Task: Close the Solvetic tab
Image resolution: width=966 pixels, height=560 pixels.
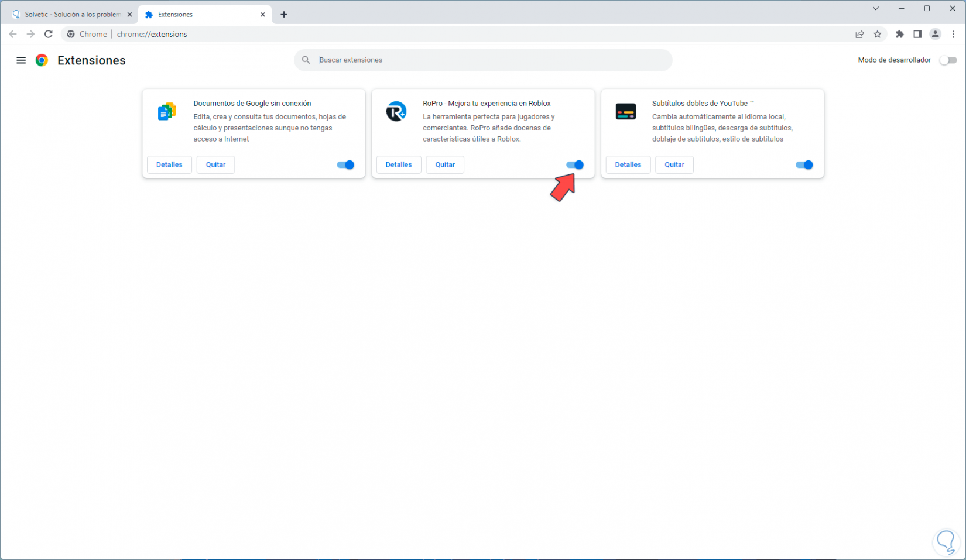Action: coord(129,15)
